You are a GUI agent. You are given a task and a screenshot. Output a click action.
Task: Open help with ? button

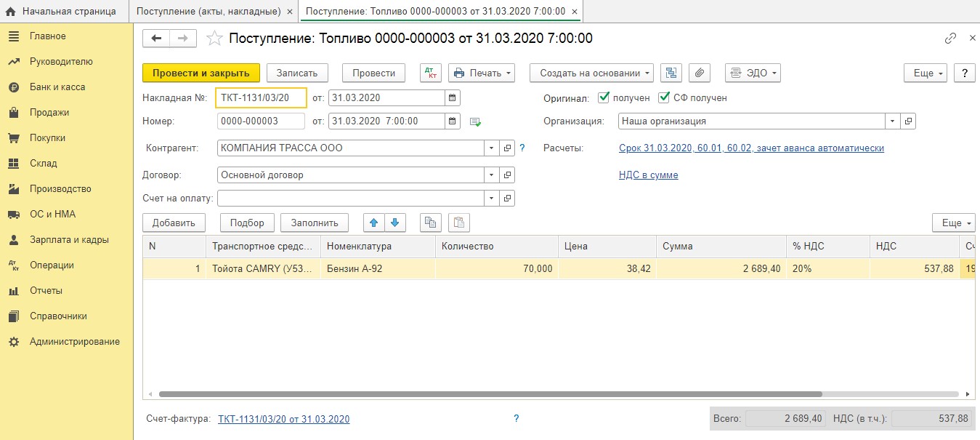point(964,73)
